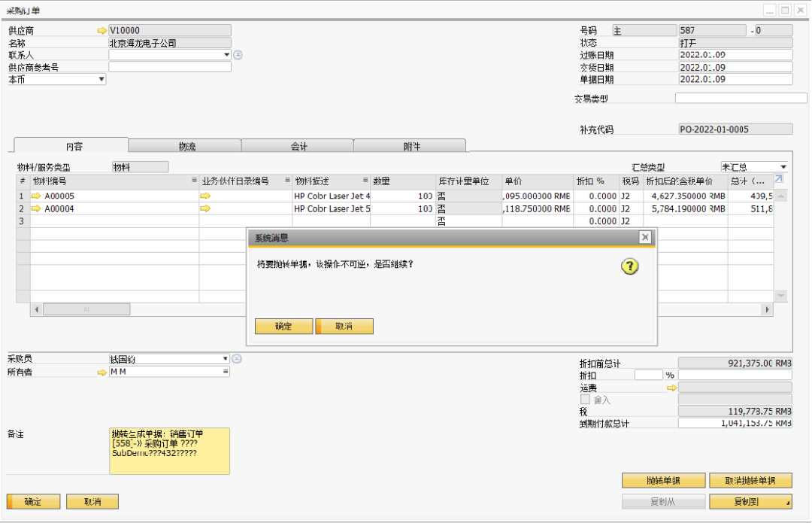The image size is (812, 523).
Task: Click the purchaser details icon beside 钱国钧
Action: pyautogui.click(x=237, y=359)
